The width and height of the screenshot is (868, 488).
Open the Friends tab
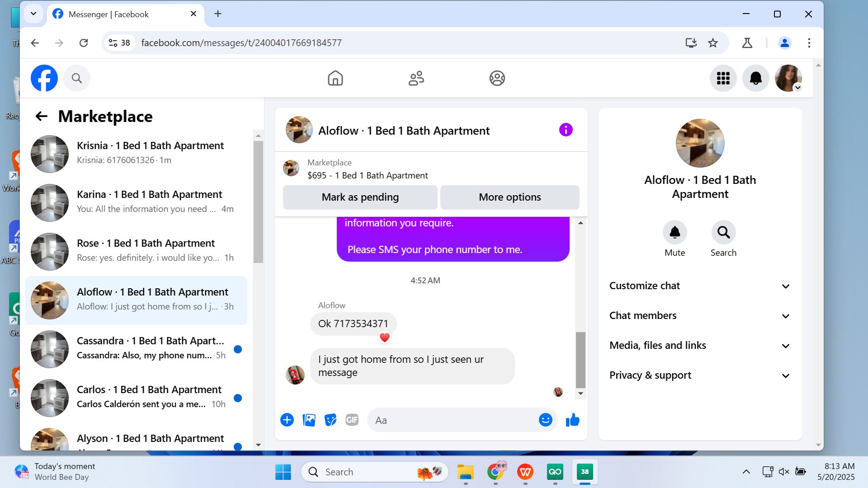pyautogui.click(x=416, y=78)
